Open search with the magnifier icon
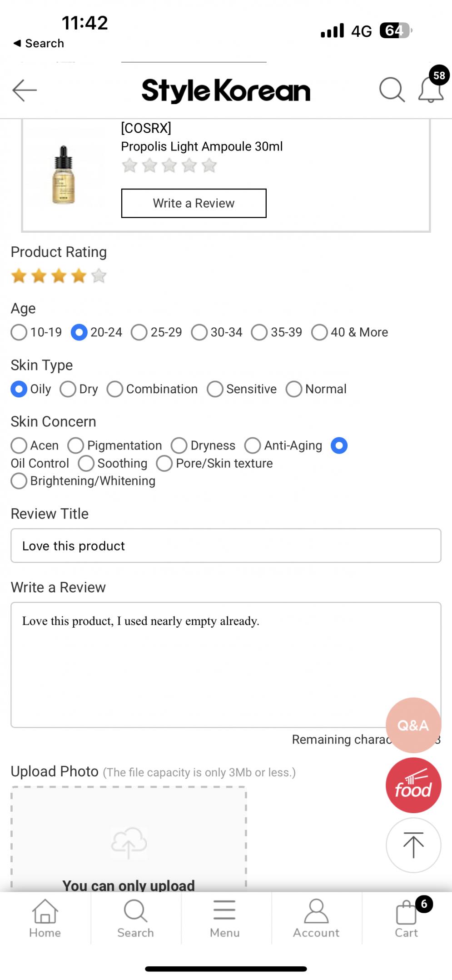This screenshot has height=980, width=452. [x=392, y=90]
